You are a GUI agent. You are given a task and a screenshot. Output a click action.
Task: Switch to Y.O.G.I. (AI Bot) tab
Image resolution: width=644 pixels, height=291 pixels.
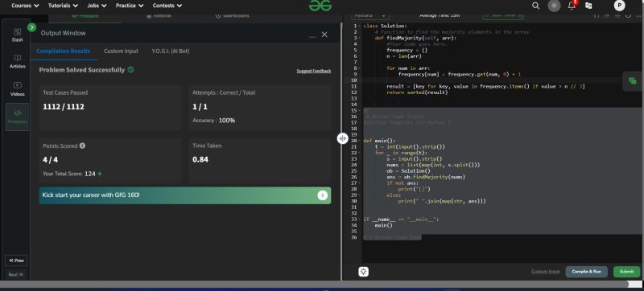click(171, 51)
